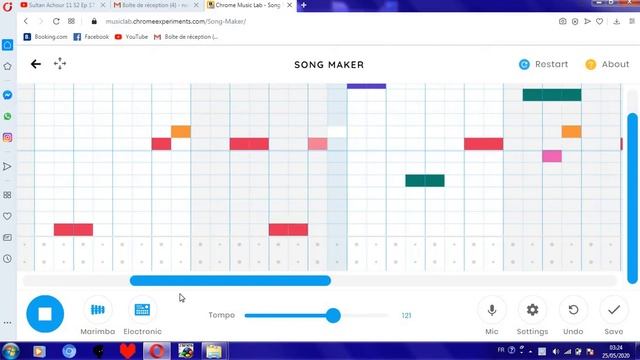Click the tempo value 121
Image resolution: width=640 pixels, height=360 pixels.
(406, 316)
